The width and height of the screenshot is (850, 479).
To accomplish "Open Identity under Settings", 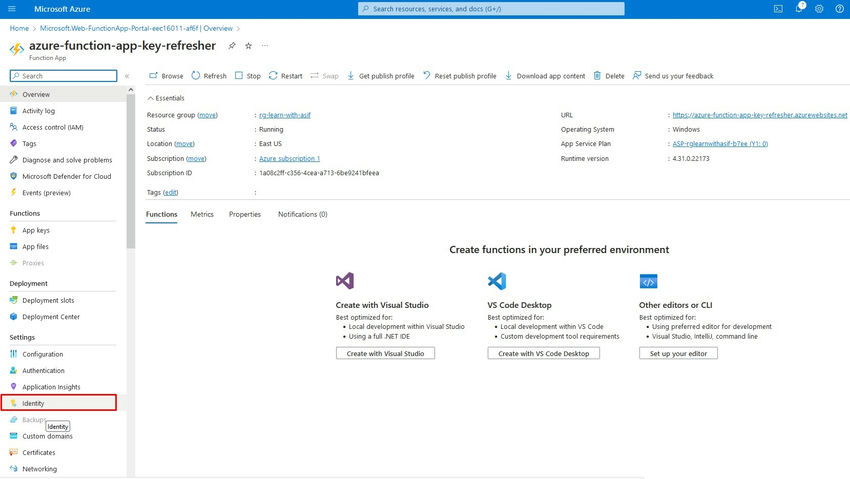I will (x=59, y=403).
